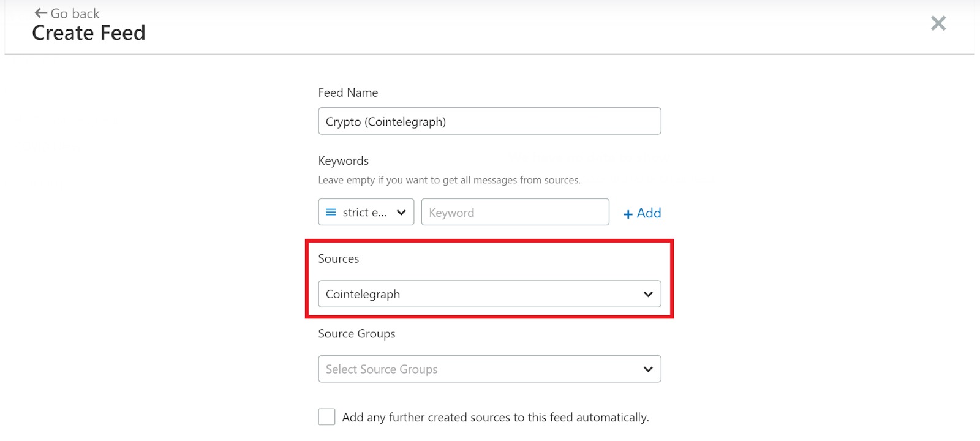This screenshot has width=980, height=441.
Task: Click the Source Groups label
Action: pos(356,334)
